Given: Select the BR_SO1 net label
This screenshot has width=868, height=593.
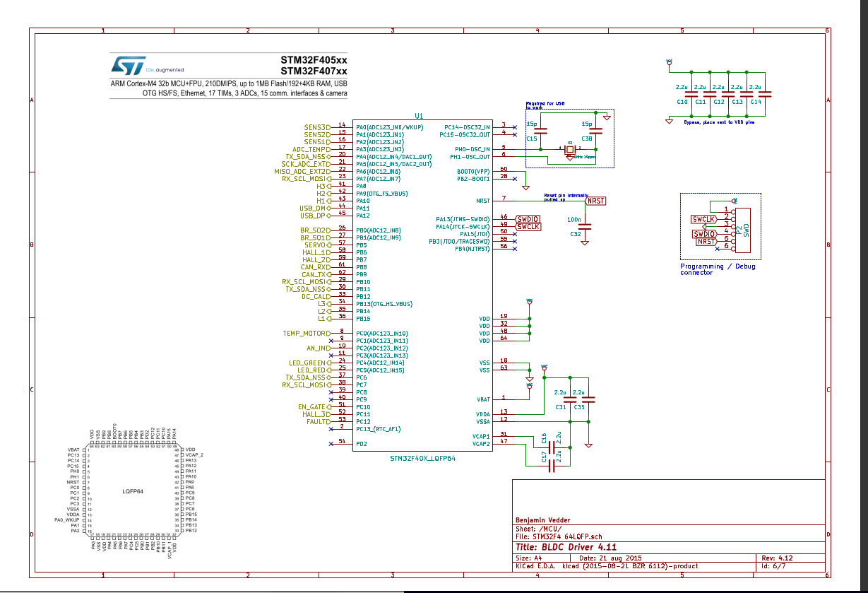Looking at the screenshot, I should point(314,237).
